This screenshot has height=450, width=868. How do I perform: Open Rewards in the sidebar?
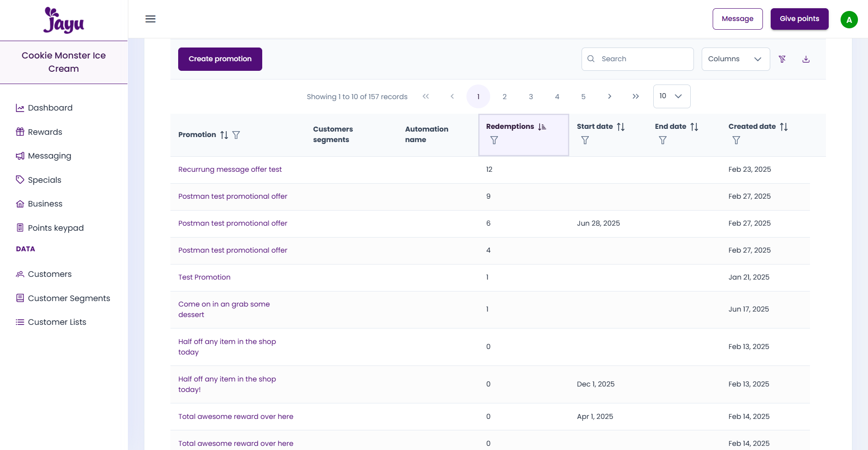coord(45,132)
